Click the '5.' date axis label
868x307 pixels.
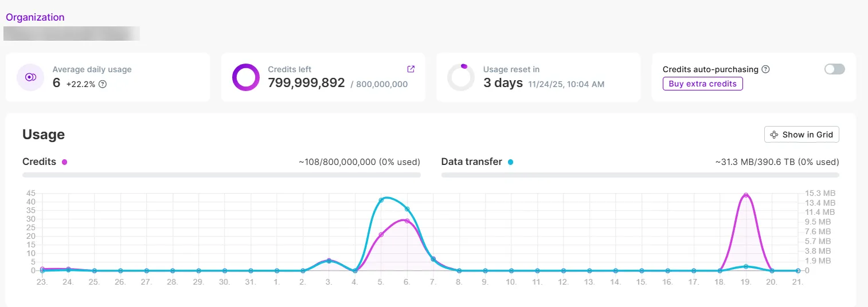click(381, 282)
